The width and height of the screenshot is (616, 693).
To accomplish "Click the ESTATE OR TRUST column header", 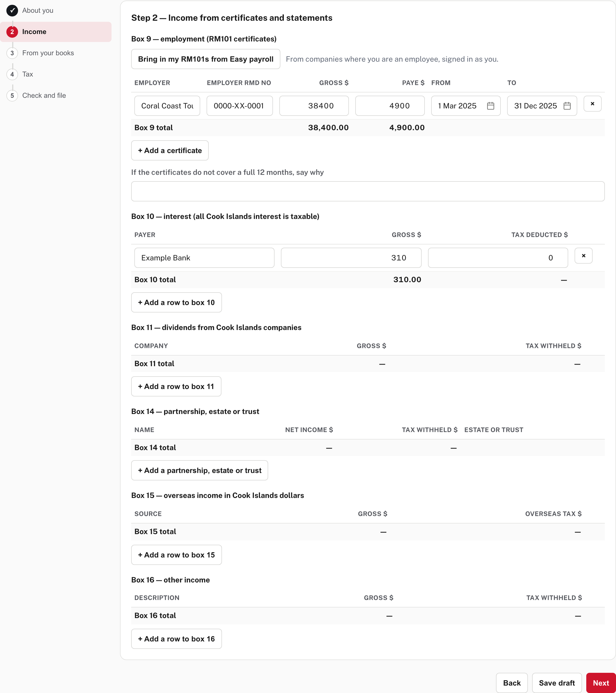I will [494, 430].
